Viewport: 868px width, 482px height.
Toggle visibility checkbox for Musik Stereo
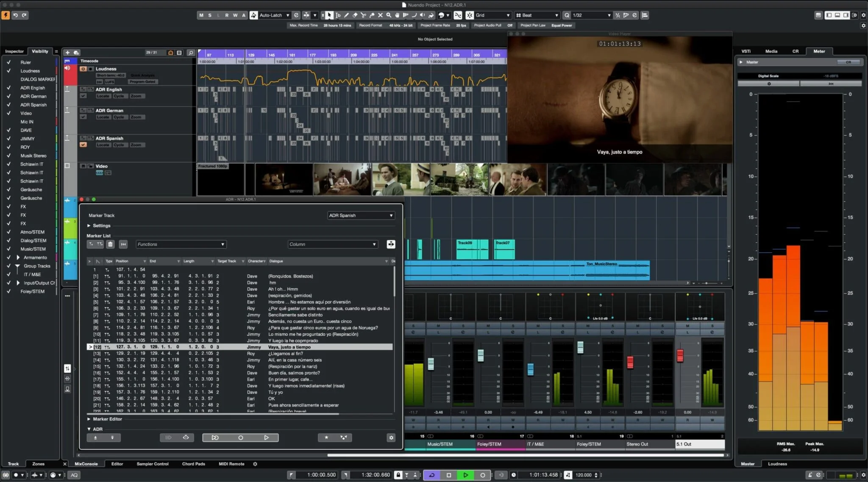(8, 156)
